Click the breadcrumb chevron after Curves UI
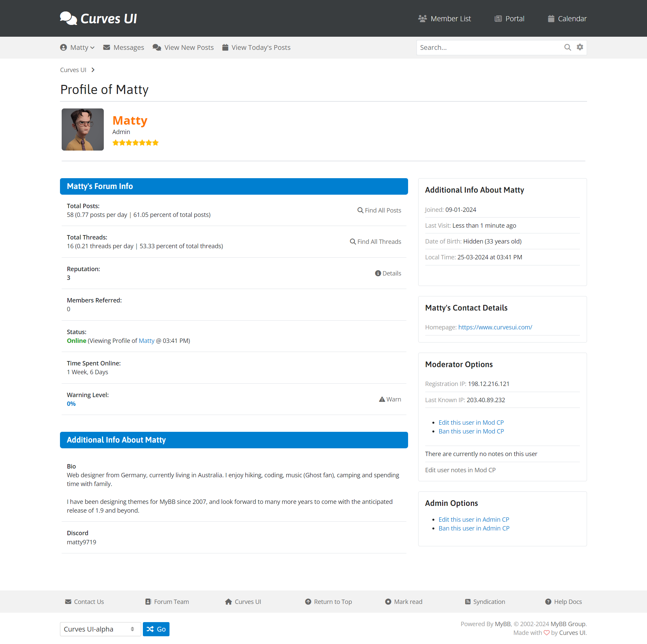This screenshot has height=644, width=647. [93, 70]
